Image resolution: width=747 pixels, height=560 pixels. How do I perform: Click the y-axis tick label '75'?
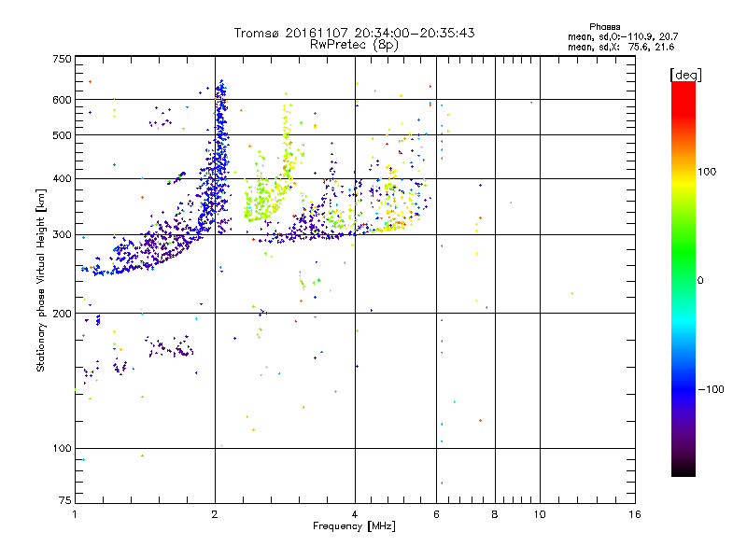(65, 500)
